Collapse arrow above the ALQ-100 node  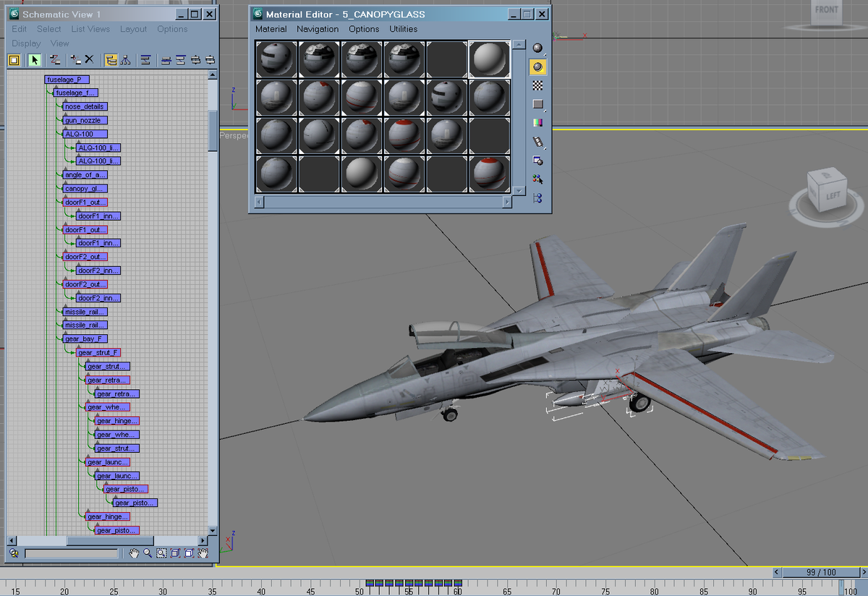[x=66, y=128]
